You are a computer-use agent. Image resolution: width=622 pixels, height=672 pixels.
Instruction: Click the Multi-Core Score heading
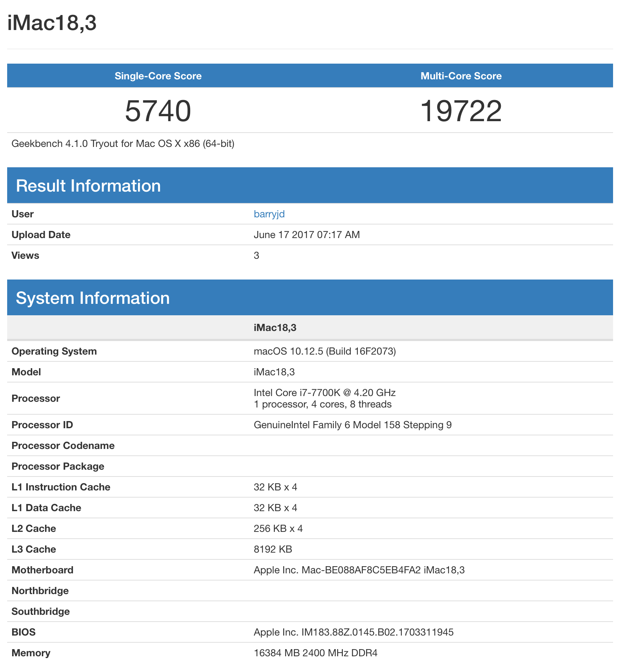461,76
